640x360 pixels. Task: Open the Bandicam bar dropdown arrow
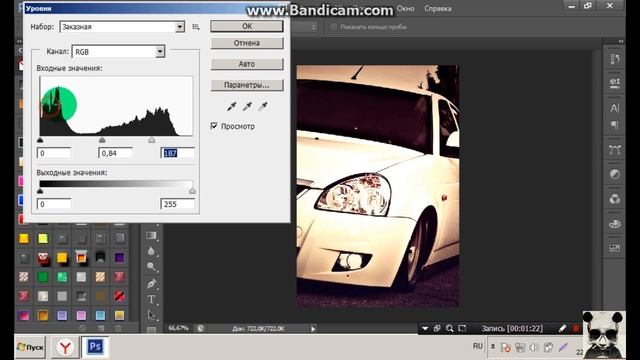coord(425,328)
